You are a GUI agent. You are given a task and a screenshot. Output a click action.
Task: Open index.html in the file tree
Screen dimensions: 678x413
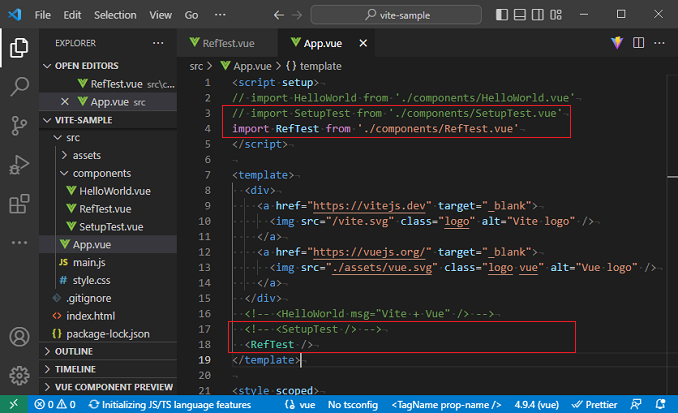[108, 316]
